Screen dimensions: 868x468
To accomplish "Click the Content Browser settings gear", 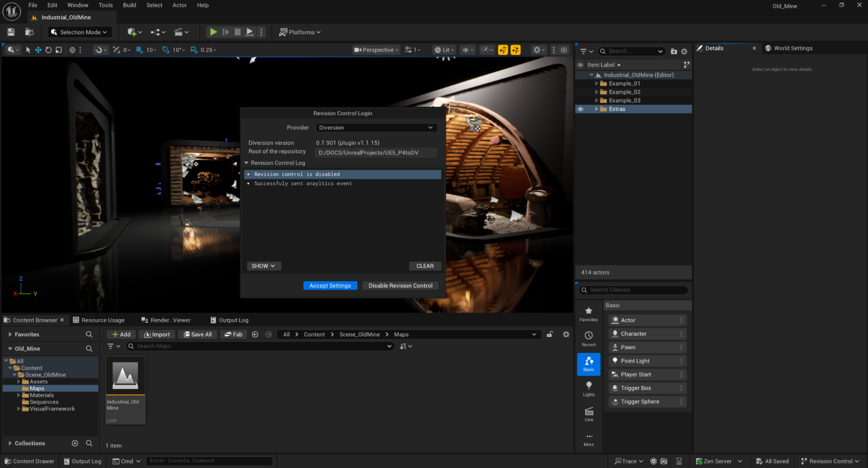I will pos(566,334).
